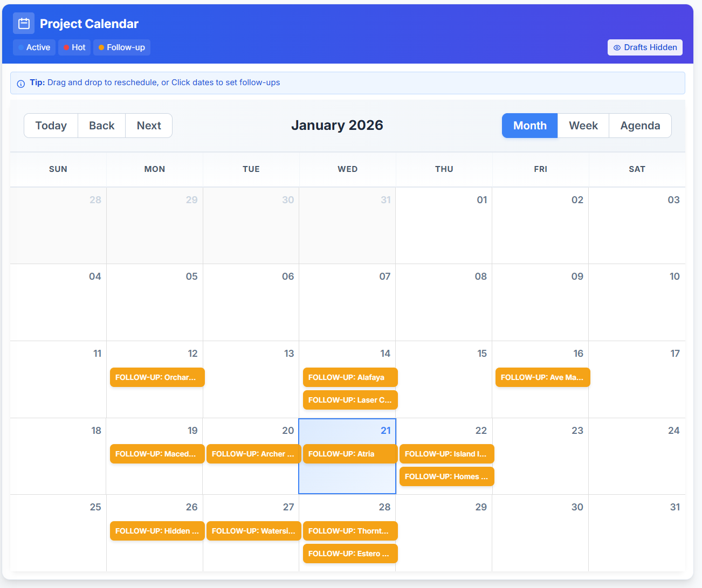Select the Month view tab

click(x=529, y=126)
